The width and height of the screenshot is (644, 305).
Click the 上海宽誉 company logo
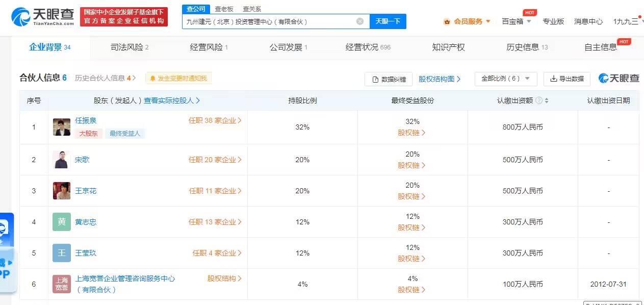(62, 284)
